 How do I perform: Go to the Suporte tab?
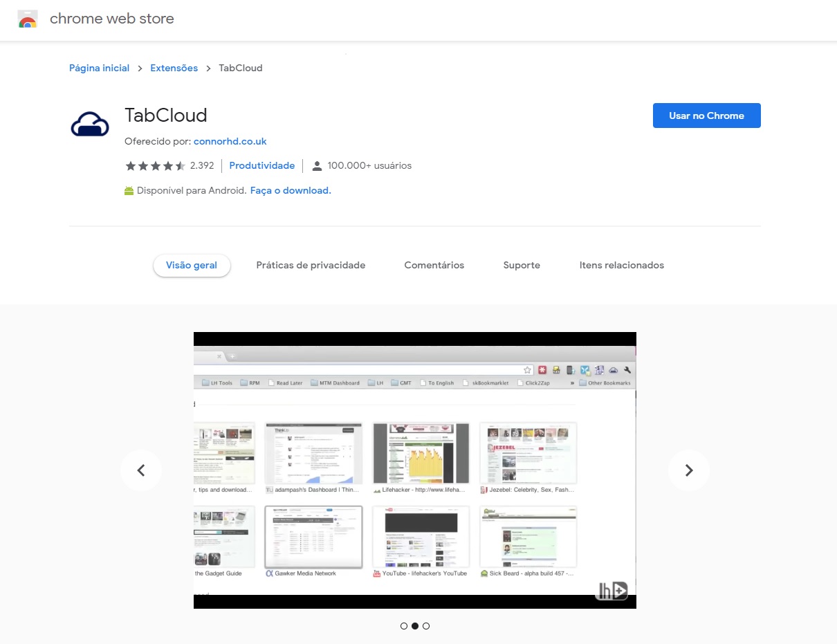pos(522,265)
